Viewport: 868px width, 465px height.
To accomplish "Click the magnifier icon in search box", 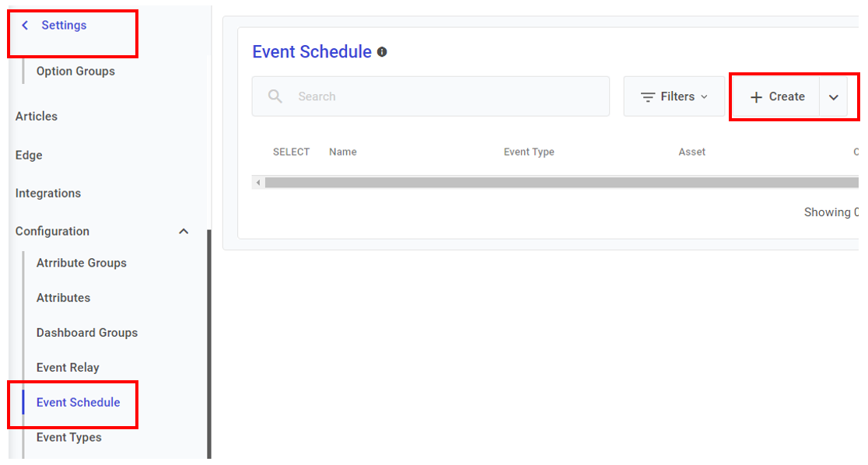I will point(275,96).
